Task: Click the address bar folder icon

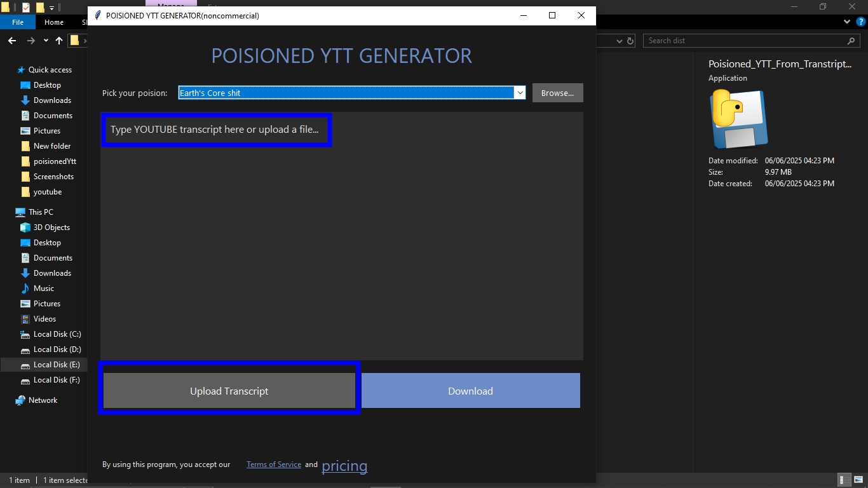Action: pos(74,41)
